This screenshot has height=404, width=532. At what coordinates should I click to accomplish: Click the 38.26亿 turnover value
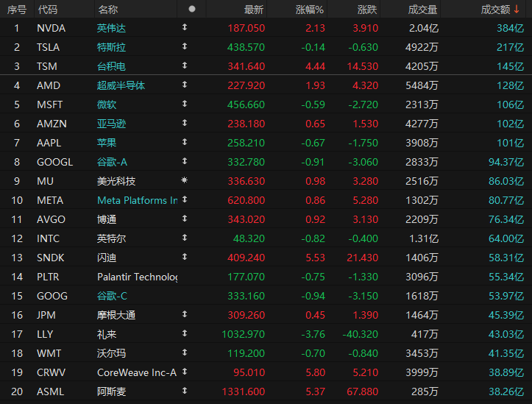(x=506, y=391)
